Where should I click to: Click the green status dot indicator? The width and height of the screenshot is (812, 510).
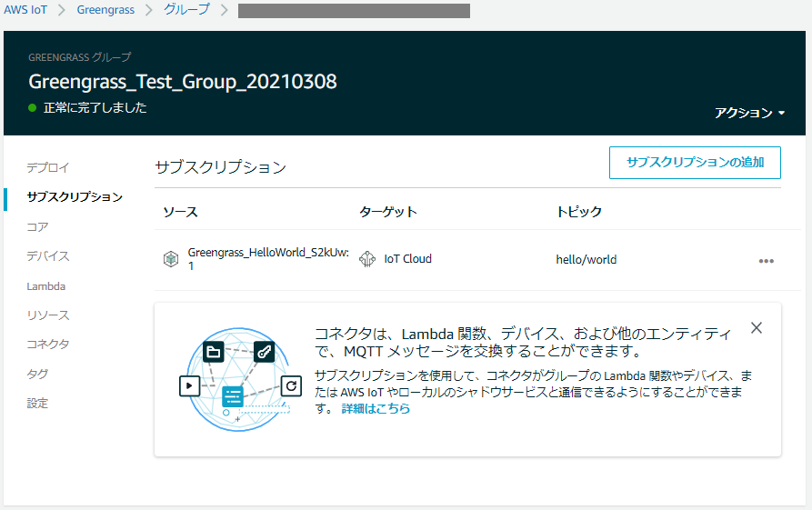point(33,107)
